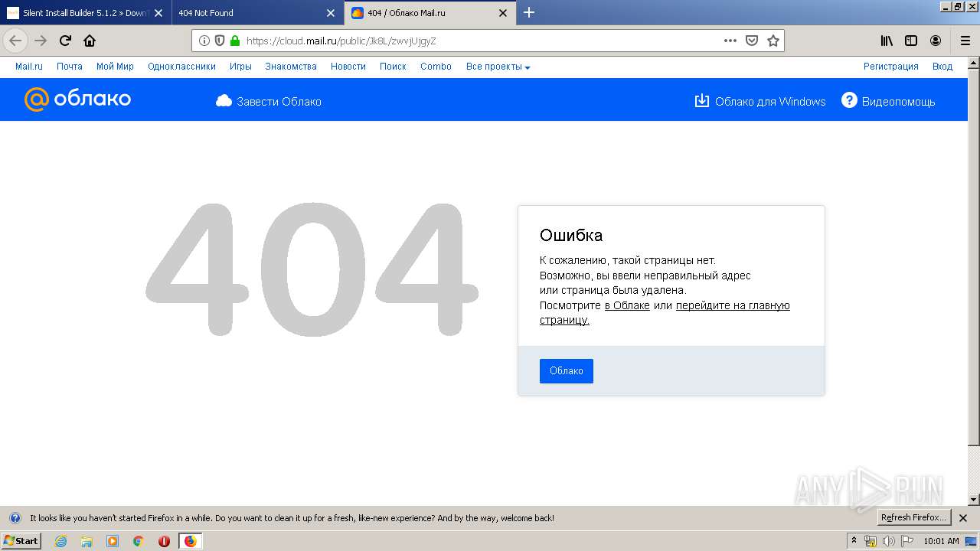980x551 pixels.
Task: Open Новости link
Action: pos(348,67)
